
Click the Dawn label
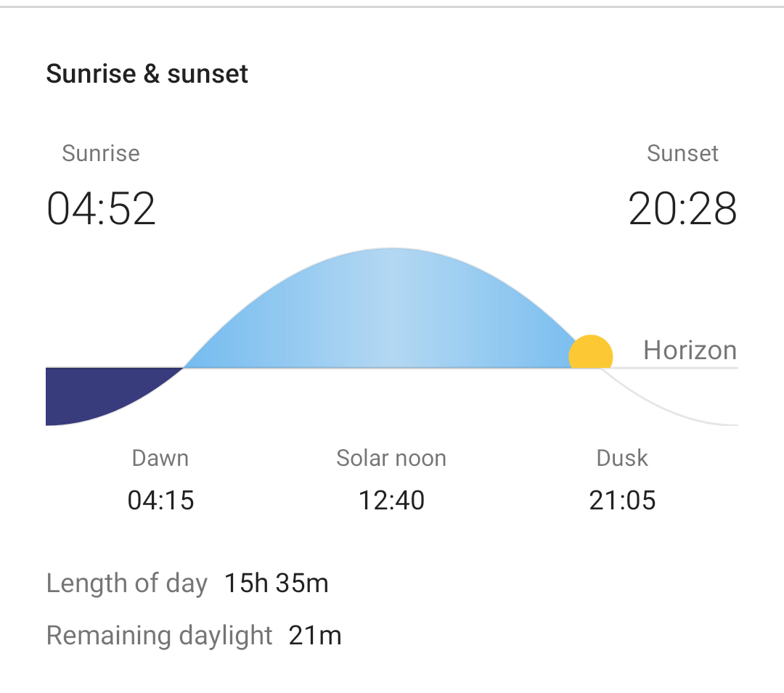160,458
